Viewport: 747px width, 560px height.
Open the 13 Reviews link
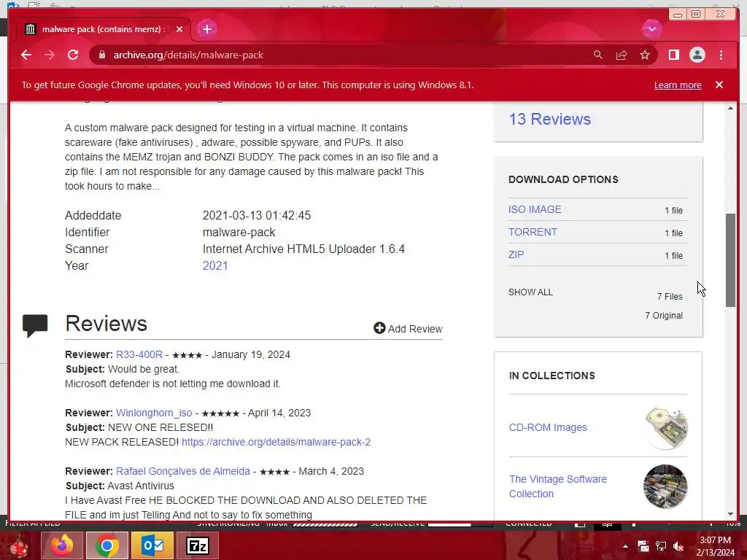click(x=549, y=119)
